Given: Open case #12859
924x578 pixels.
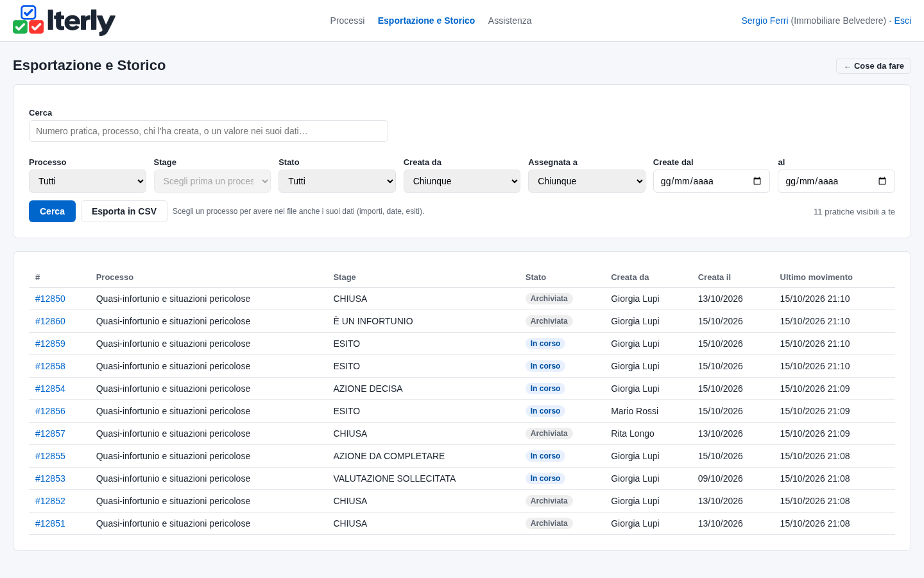Looking at the screenshot, I should coord(50,344).
